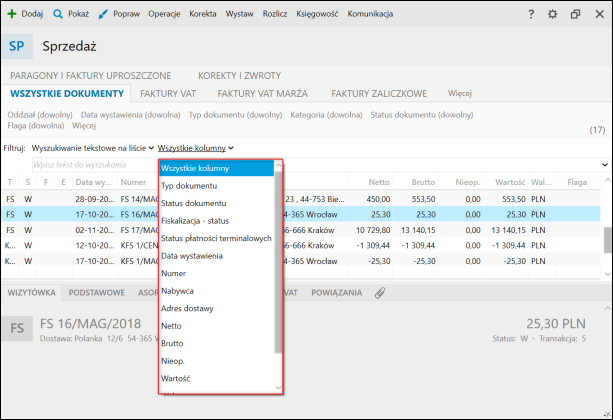Click the SP Sprzedaż module icon
Screen dimensions: 613x420
(18, 46)
